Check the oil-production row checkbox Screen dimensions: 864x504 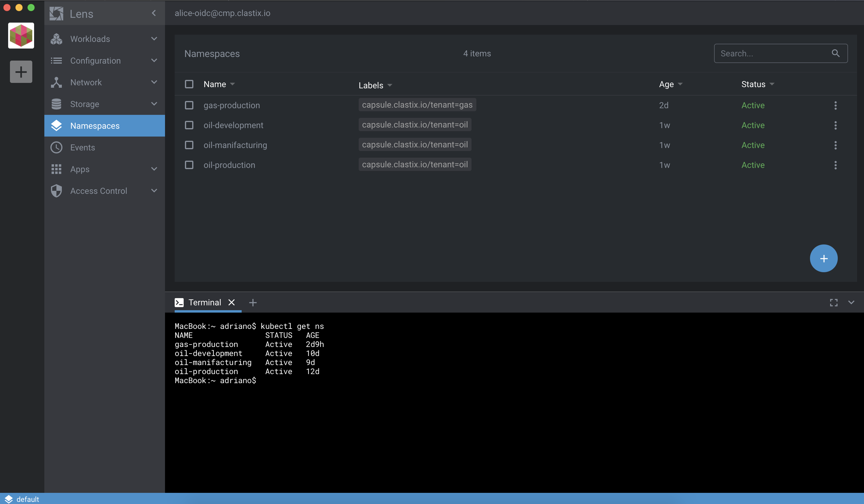(189, 165)
